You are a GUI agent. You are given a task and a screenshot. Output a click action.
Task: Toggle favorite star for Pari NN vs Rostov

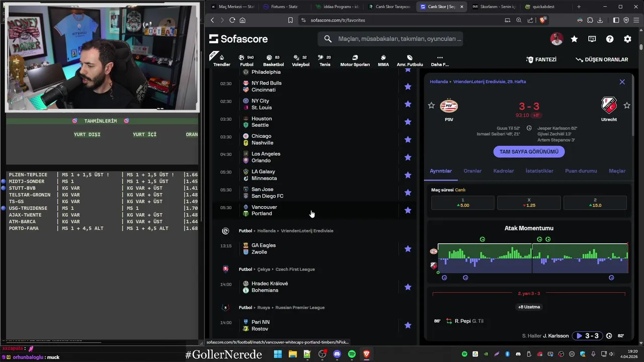(x=408, y=325)
